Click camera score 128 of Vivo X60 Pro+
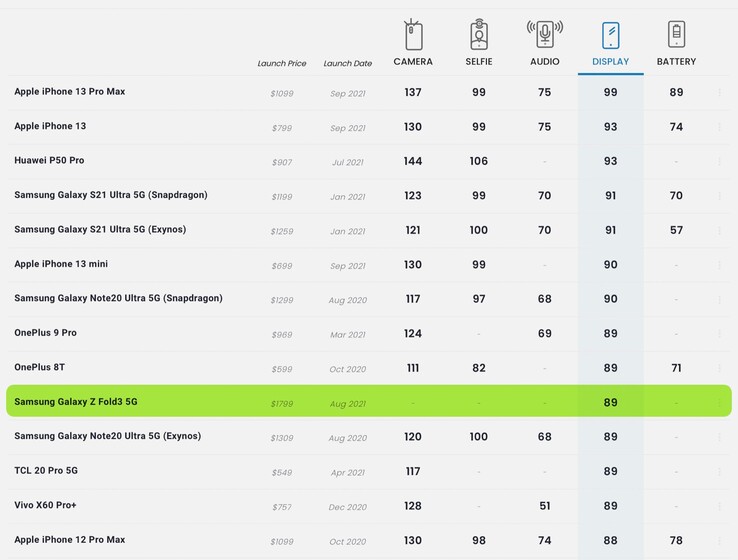Viewport: 738px width, 560px height. tap(413, 506)
